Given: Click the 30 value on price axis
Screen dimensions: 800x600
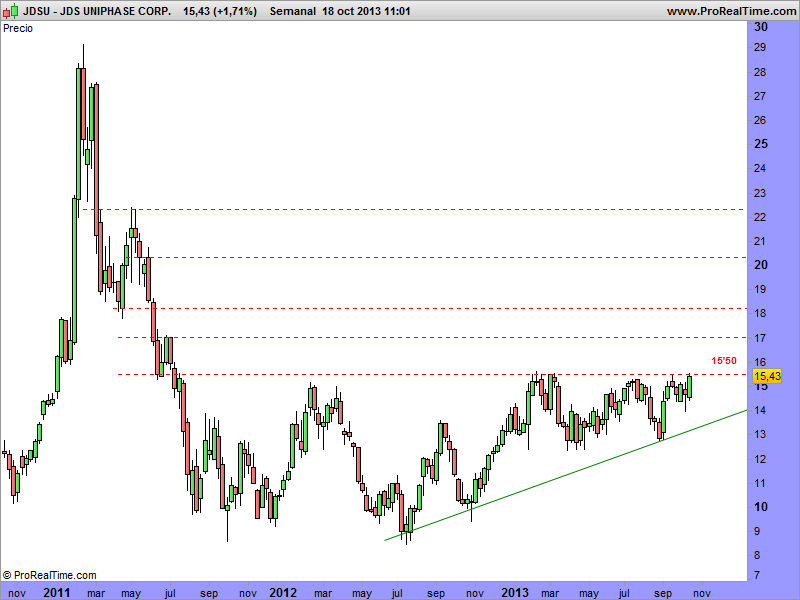Looking at the screenshot, I should click(x=760, y=27).
